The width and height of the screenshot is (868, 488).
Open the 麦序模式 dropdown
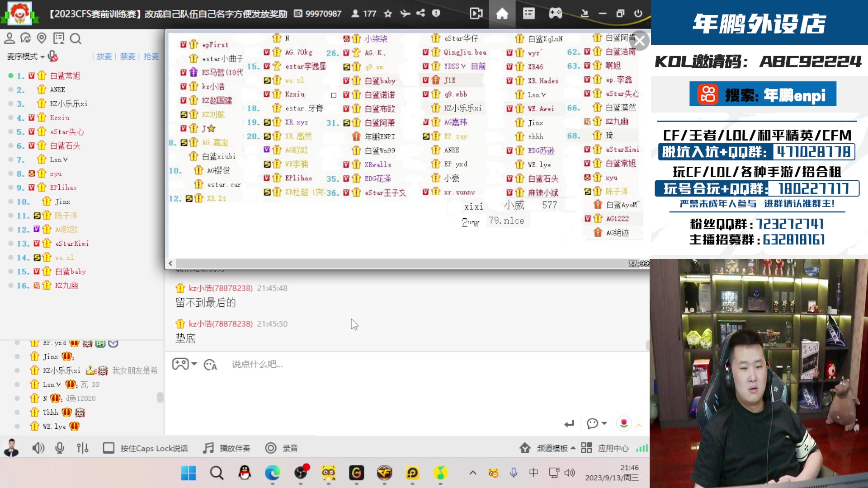[x=25, y=56]
